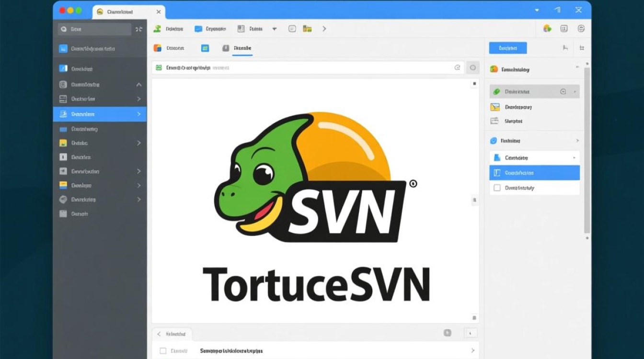Click the TortoiseSVN turtle logo image
644x359 pixels.
click(x=315, y=177)
